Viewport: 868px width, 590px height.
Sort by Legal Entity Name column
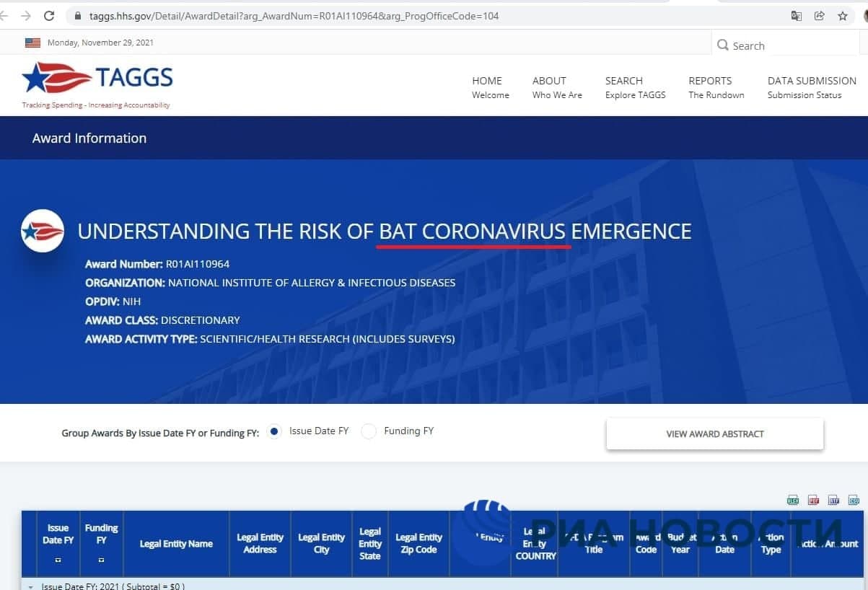click(x=176, y=544)
